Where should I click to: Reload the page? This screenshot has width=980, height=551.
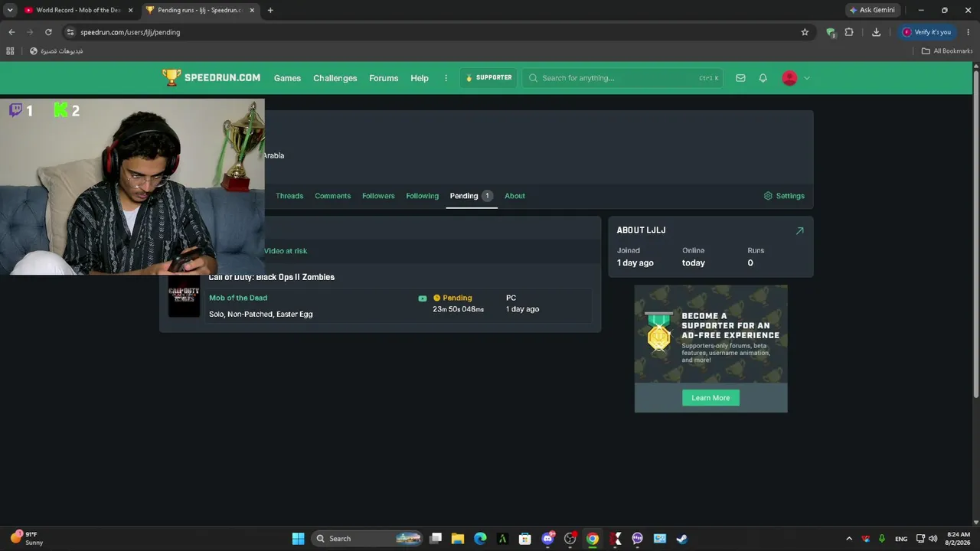point(48,32)
